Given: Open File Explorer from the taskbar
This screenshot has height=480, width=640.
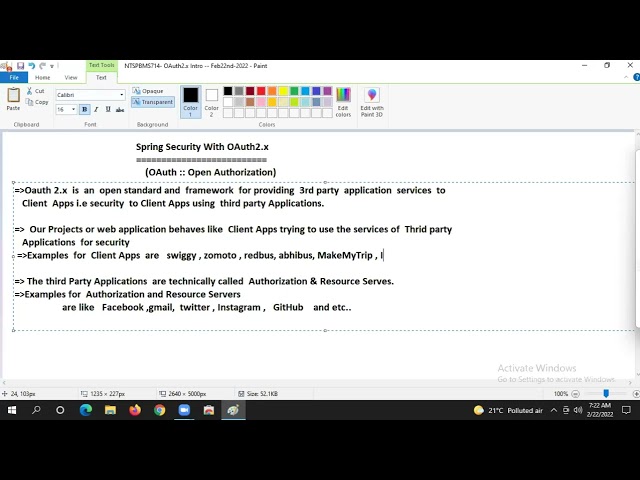Looking at the screenshot, I should coord(110,410).
